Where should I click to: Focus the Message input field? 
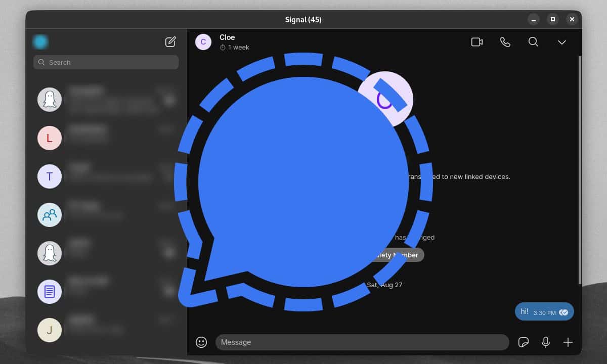pyautogui.click(x=362, y=342)
